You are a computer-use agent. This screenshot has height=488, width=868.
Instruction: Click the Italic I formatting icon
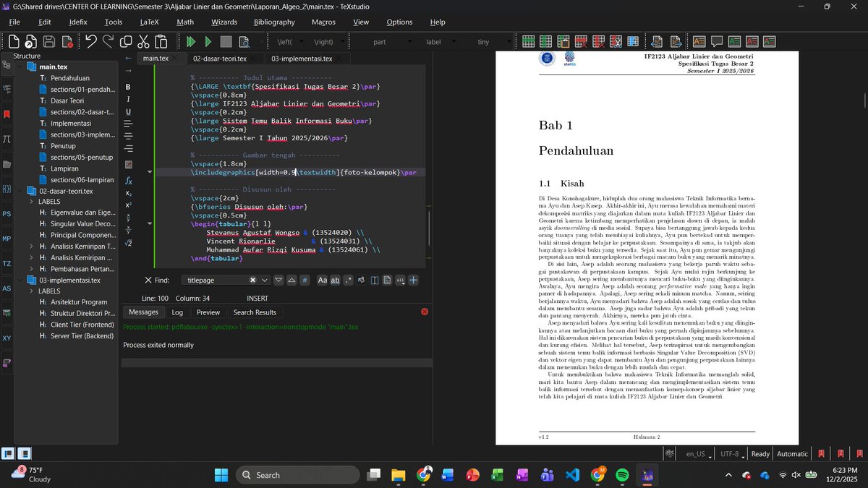pos(128,99)
